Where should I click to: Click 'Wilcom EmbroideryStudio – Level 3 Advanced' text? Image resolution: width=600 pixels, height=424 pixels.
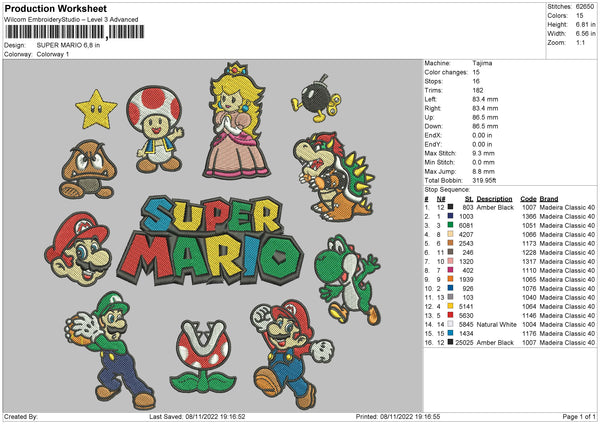71,20
